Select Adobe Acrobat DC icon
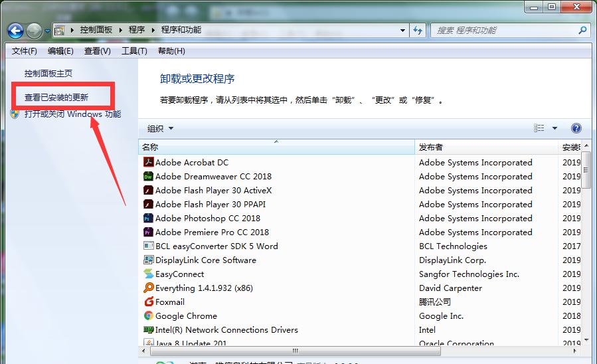 [149, 162]
